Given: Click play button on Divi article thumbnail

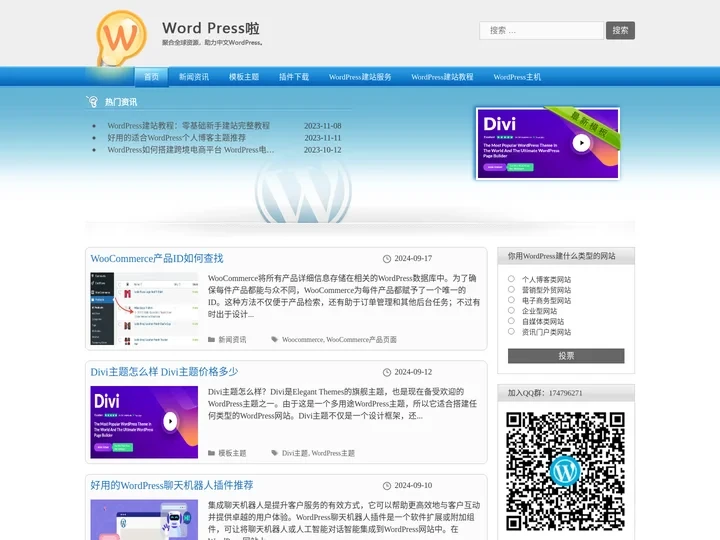Looking at the screenshot, I should pos(170,421).
